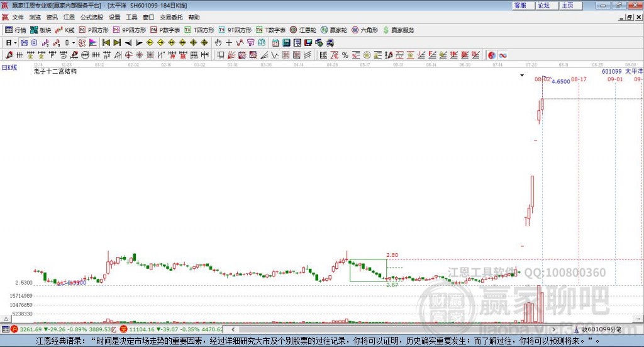
Task: Select the hand pan tool icon
Action: coord(218,43)
